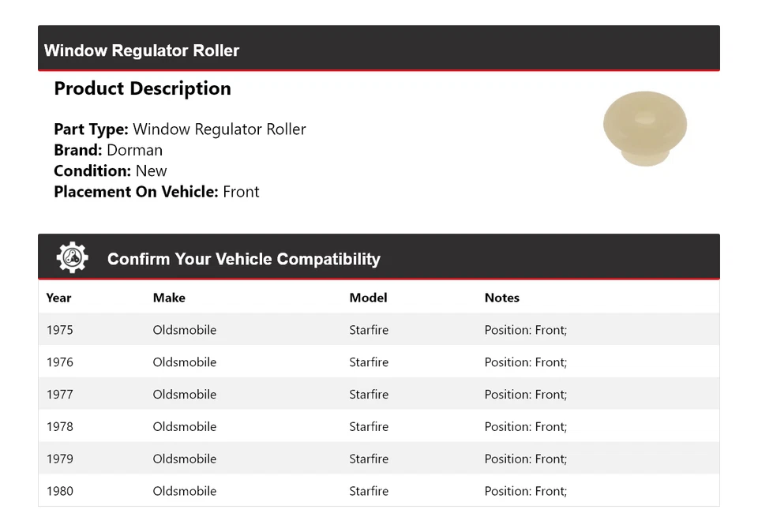Click the 1979 Position: Front note
This screenshot has height=532, width=758.
525,459
